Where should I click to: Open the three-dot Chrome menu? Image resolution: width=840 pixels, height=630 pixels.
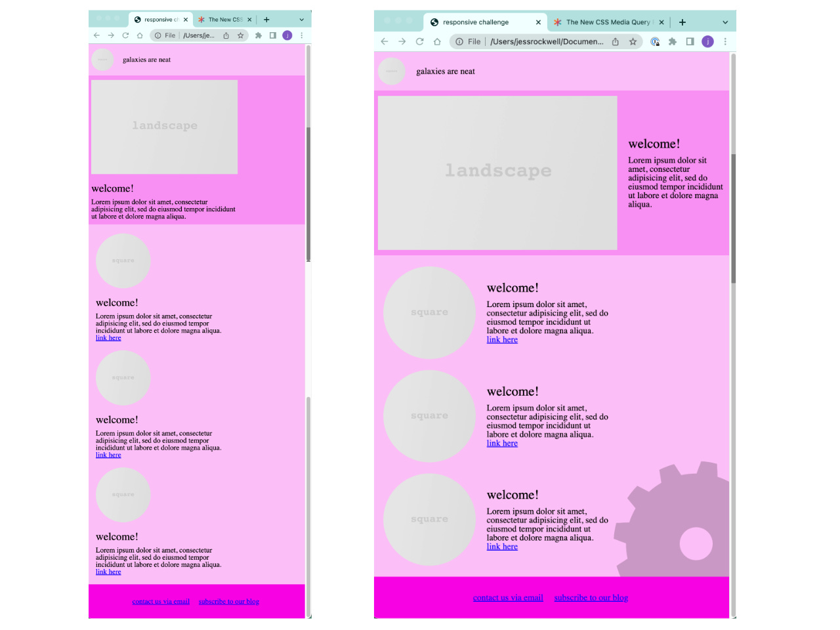click(x=725, y=41)
